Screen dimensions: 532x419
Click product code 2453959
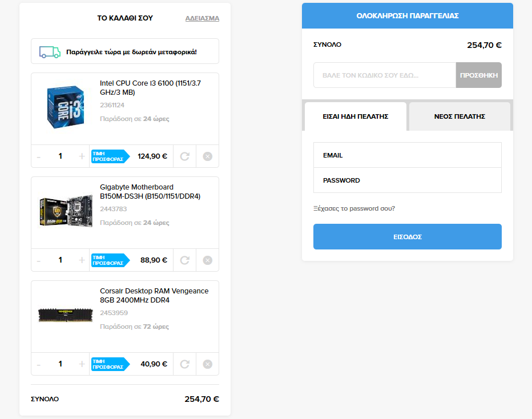pos(114,313)
